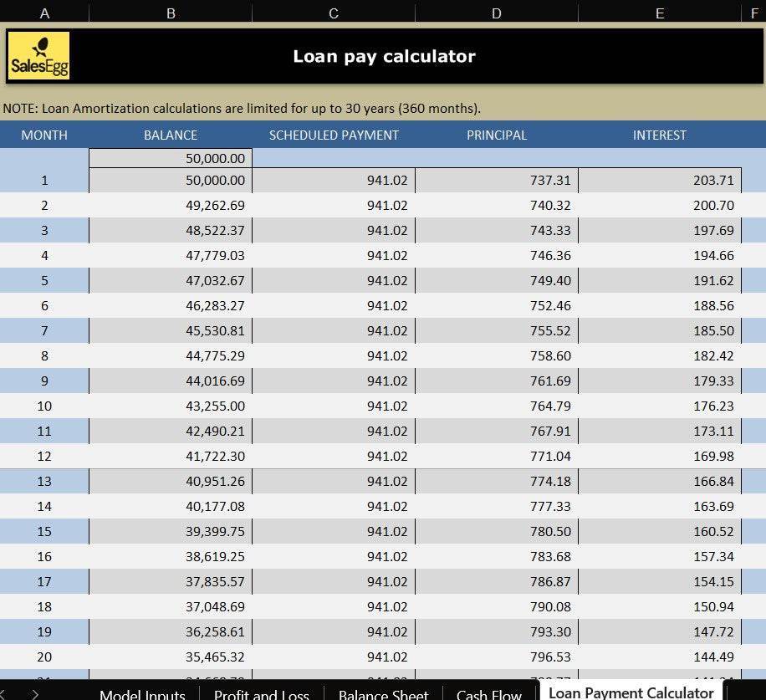This screenshot has width=766, height=700.
Task: Open the Model Inputs sheet tab
Action: point(142,693)
